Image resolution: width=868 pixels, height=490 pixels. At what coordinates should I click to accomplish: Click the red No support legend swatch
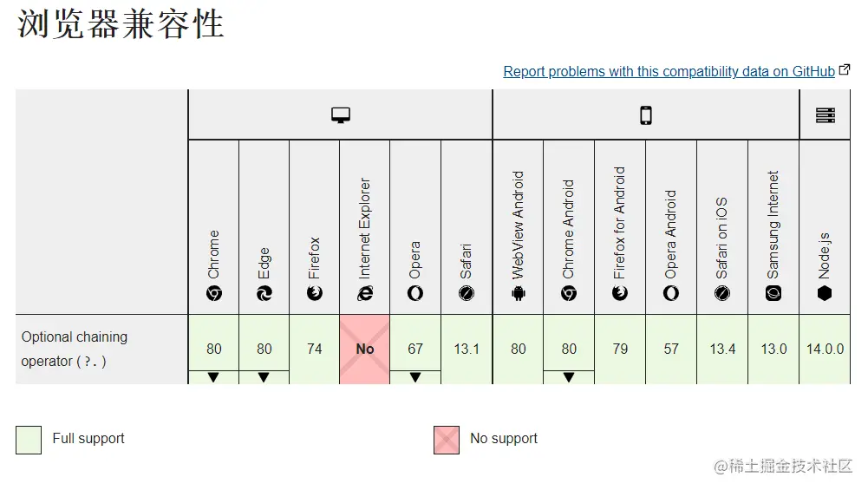(x=447, y=441)
